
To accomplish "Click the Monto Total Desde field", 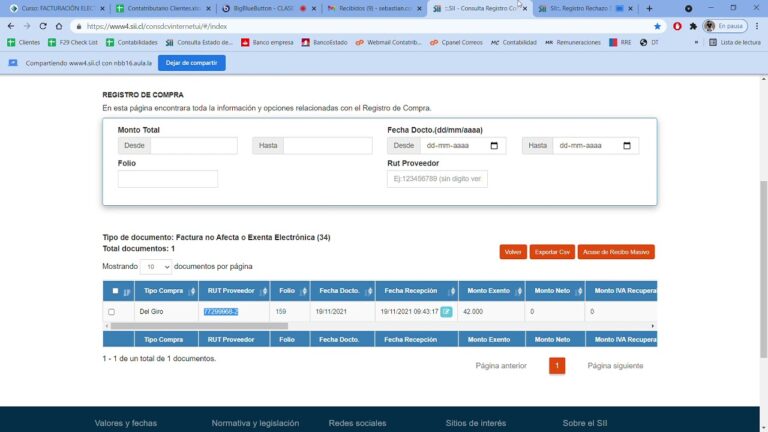I will (193, 145).
